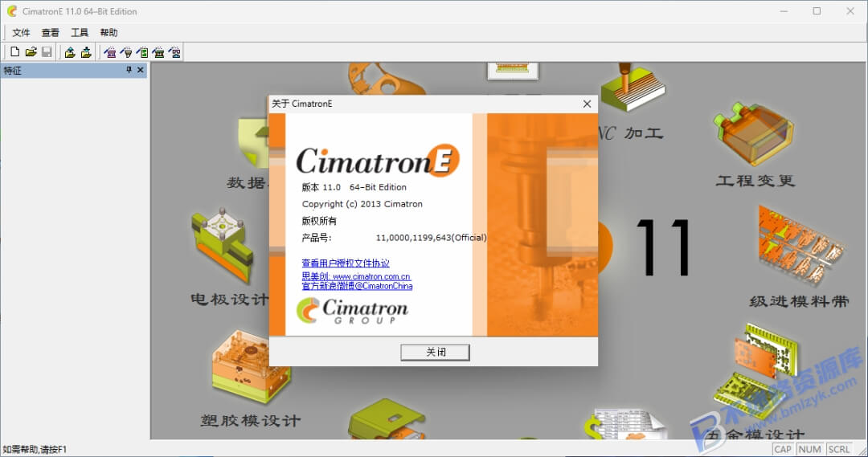
Task: Click the CimatronE logo in the dialog
Action: pyautogui.click(x=378, y=161)
